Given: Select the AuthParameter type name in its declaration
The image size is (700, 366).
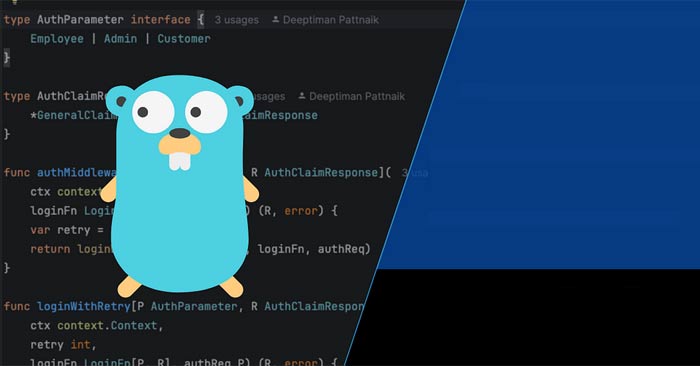Looking at the screenshot, I should tap(80, 20).
